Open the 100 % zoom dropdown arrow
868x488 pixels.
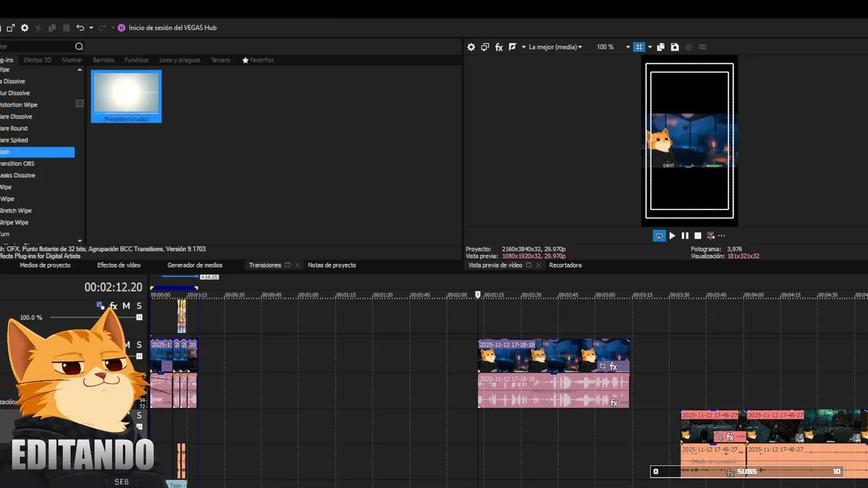(628, 47)
